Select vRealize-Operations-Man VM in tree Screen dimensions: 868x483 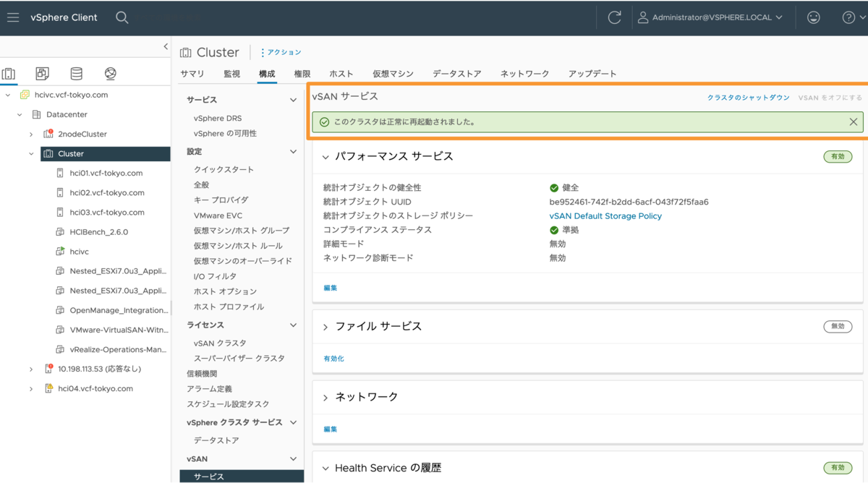point(119,349)
